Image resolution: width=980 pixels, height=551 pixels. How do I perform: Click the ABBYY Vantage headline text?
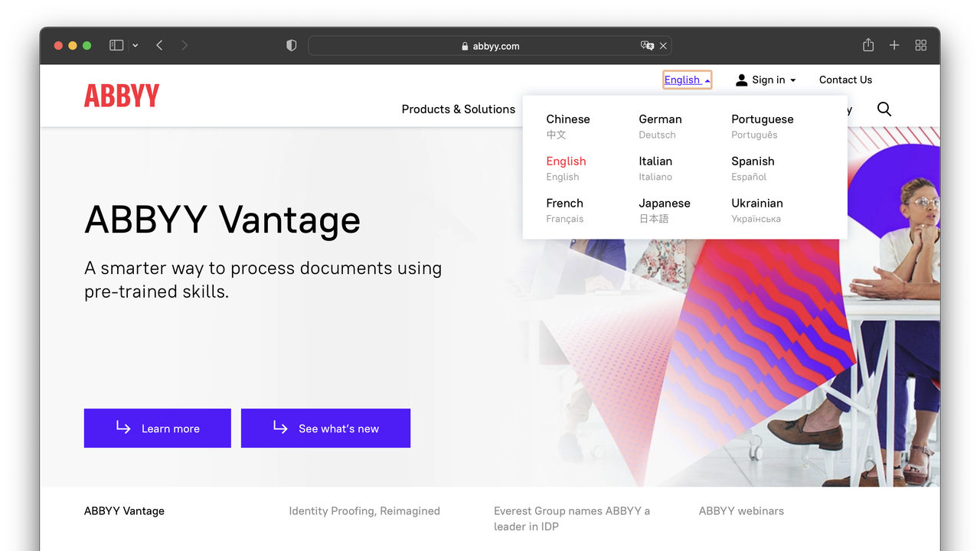pyautogui.click(x=222, y=220)
